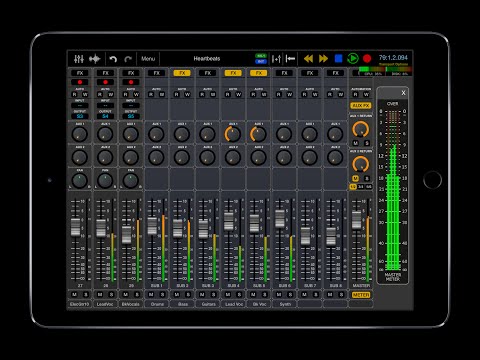The height and width of the screenshot is (360, 480).
Task: Adjust the lit AUX 1 knob on SUB 4
Action: tap(233, 134)
